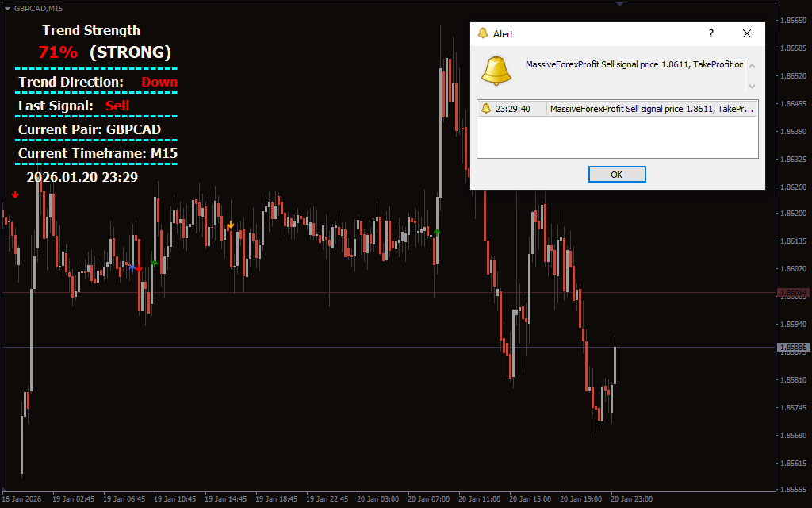This screenshot has width=812, height=508.
Task: Click the red down arrow near top-left of chart
Action: (x=15, y=194)
